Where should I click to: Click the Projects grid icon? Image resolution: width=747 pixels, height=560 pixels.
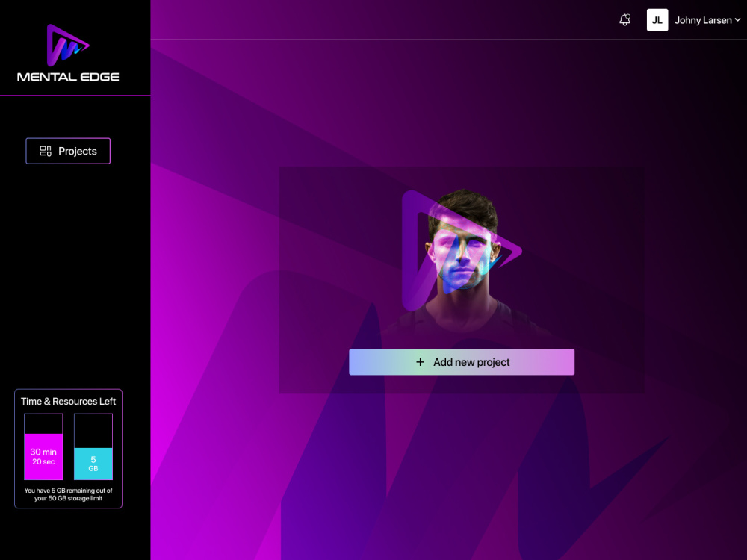pos(46,151)
